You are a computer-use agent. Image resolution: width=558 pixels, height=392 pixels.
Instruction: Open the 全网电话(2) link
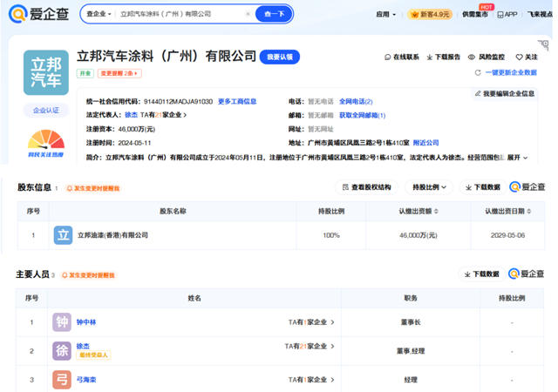point(356,101)
